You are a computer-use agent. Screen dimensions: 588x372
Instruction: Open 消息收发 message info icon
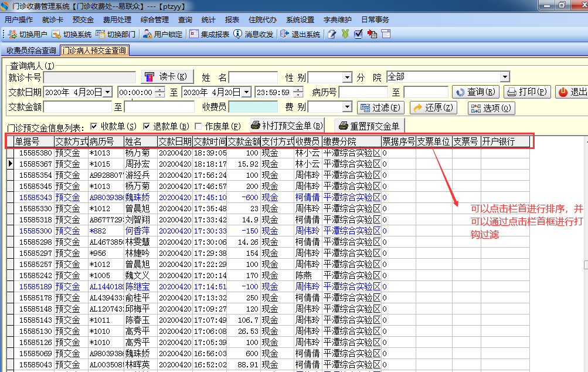(238, 34)
